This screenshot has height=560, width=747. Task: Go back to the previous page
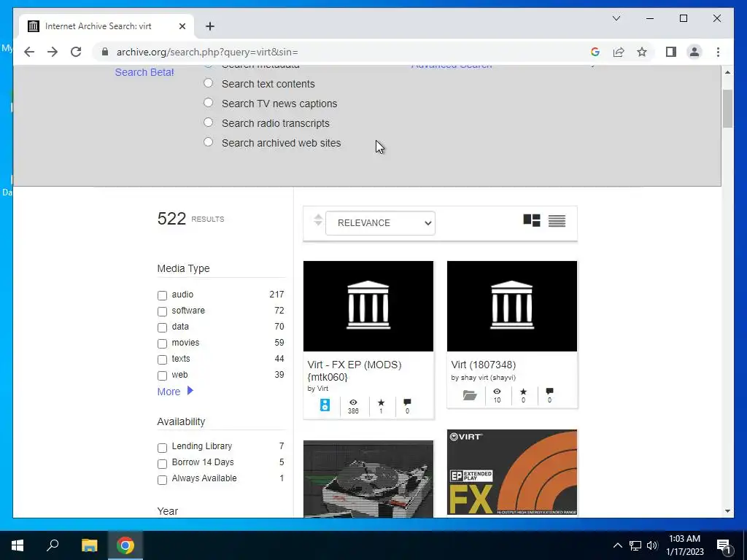coord(29,52)
